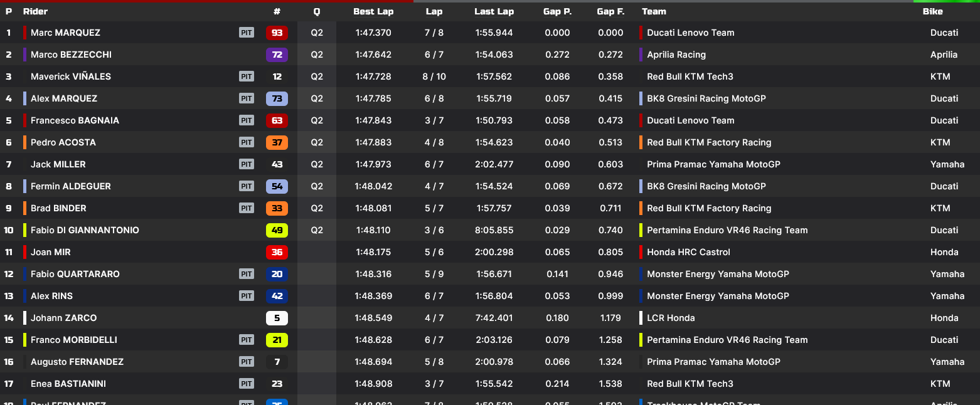Viewport: 980px width, 405px height.
Task: Sort by the Best Lap column header
Action: coord(373,11)
